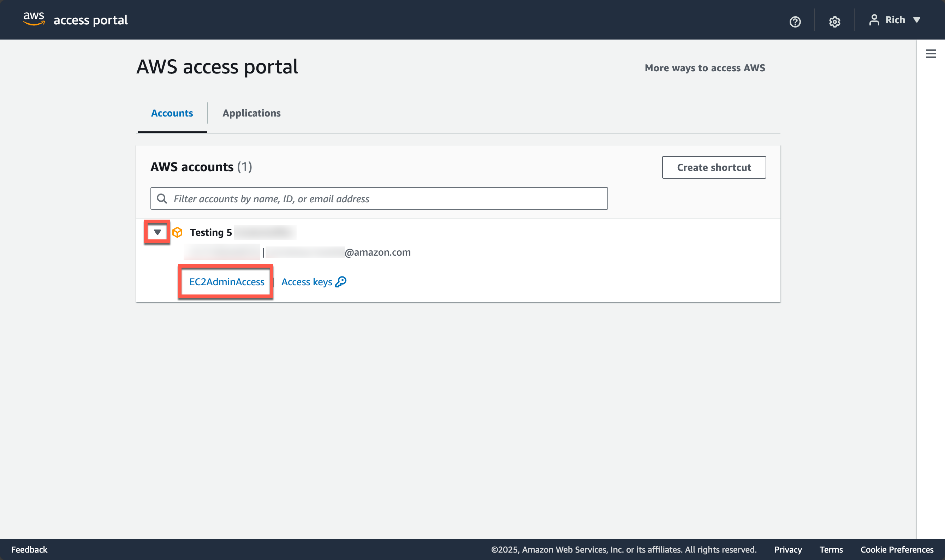Click the user profile icon beside Rich

click(x=874, y=20)
